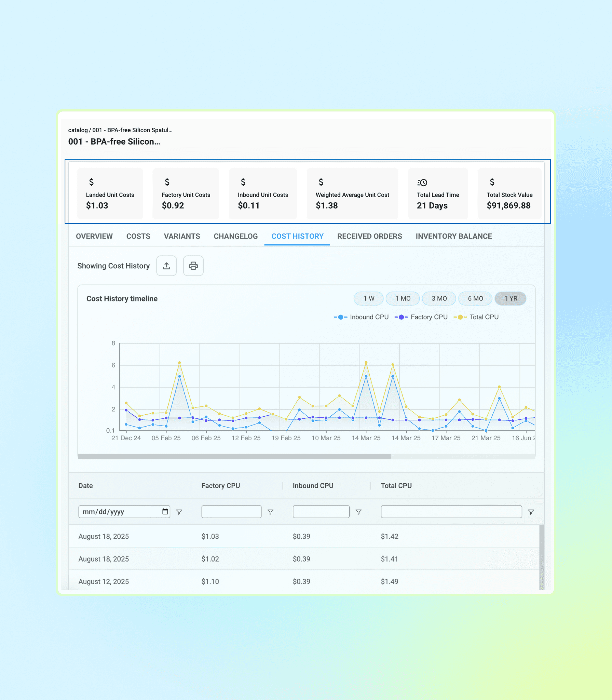Focus the Factory CPU filter input

click(231, 512)
